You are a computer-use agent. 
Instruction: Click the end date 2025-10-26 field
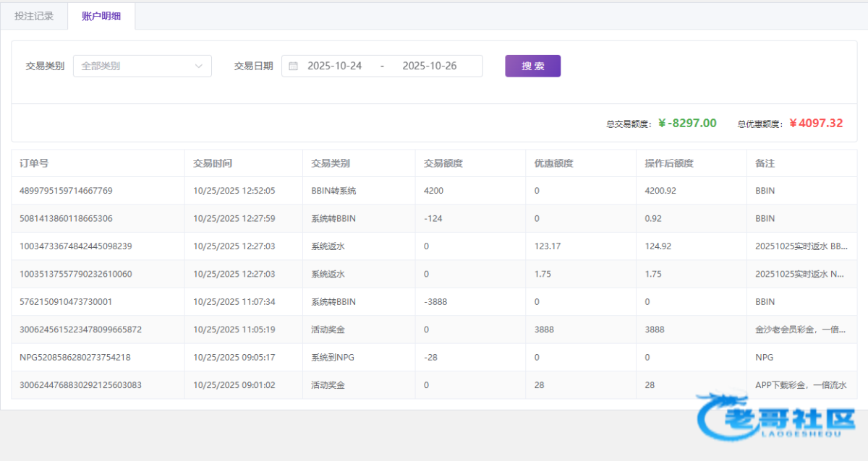tap(429, 66)
